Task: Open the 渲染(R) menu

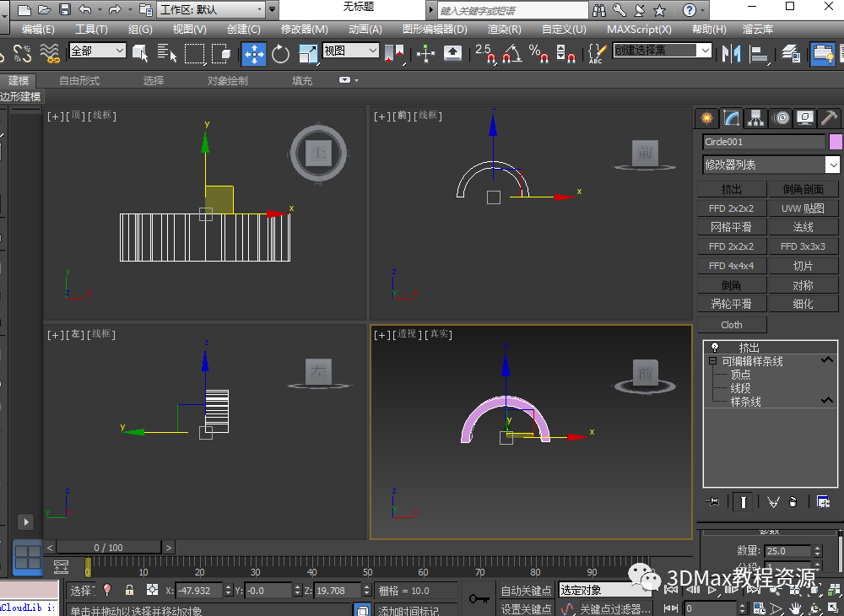Action: (x=504, y=29)
